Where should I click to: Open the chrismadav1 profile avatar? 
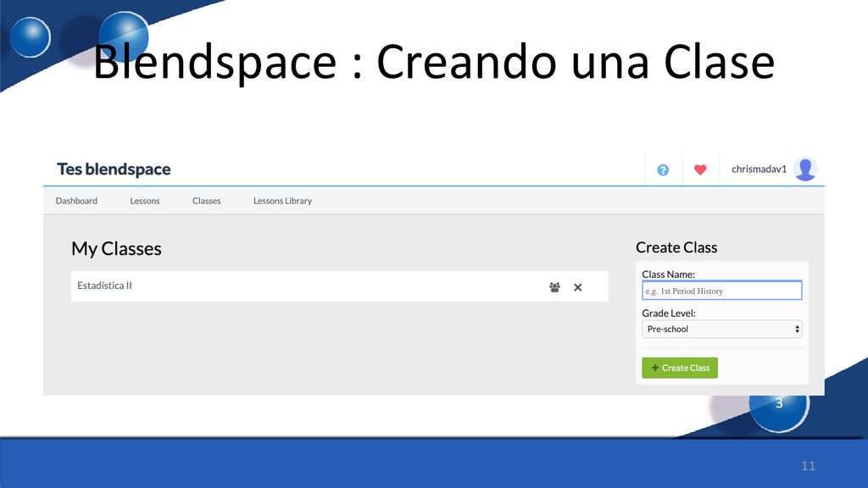(x=805, y=169)
